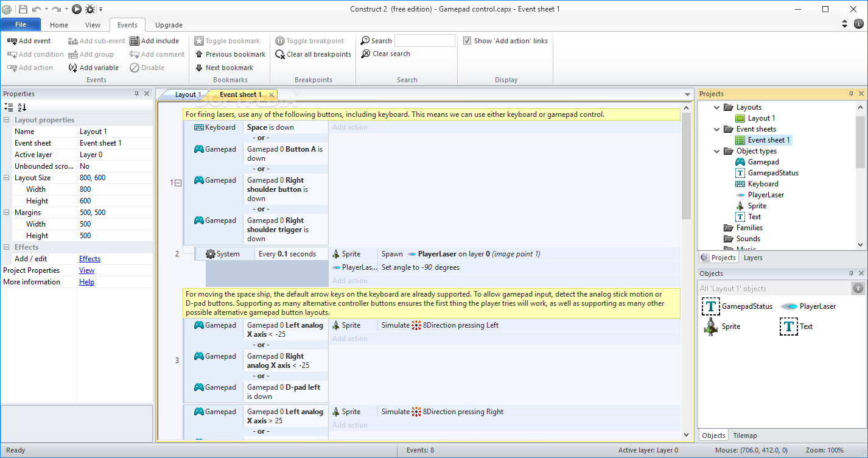Open the quick access toolbar customize dropdown

(x=101, y=9)
